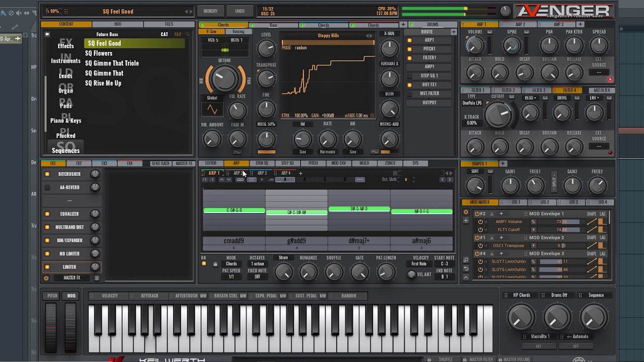Open the preset search magnifier icon
This screenshot has height=362, width=644.
pyautogui.click(x=188, y=34)
